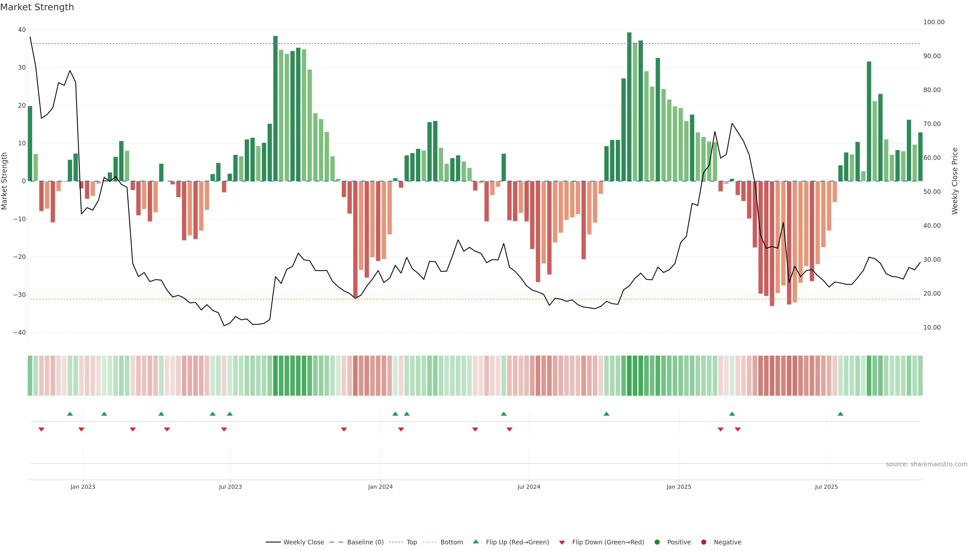Click Flip Down red triangle legend icon
The height and width of the screenshot is (551, 980).
tap(562, 542)
